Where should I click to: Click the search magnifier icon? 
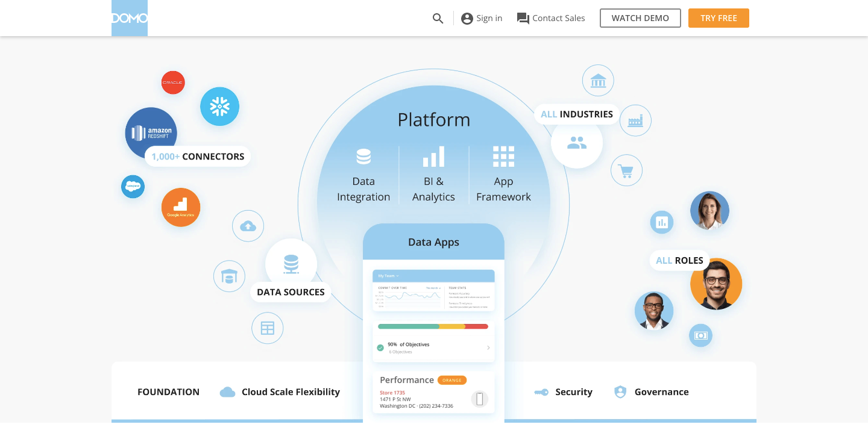(438, 18)
